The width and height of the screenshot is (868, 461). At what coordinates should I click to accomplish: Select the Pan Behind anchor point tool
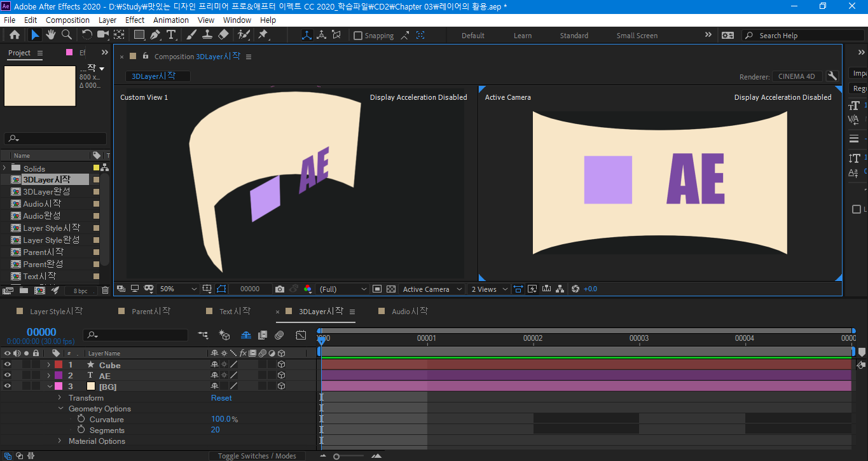pyautogui.click(x=120, y=35)
